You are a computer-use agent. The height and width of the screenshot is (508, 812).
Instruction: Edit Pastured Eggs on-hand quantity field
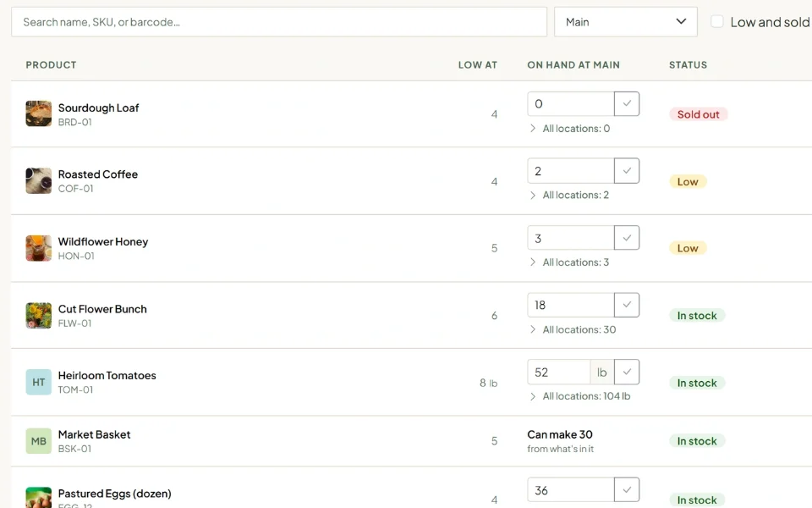(571, 490)
